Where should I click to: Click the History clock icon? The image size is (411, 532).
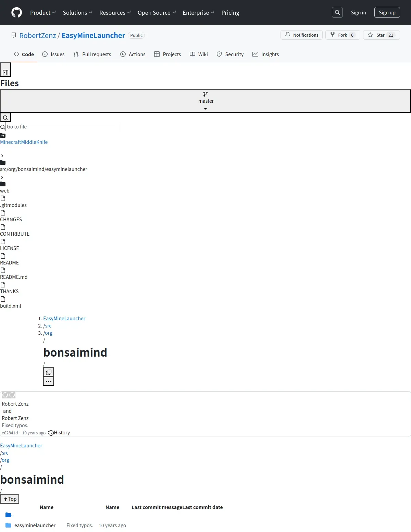coord(51,433)
